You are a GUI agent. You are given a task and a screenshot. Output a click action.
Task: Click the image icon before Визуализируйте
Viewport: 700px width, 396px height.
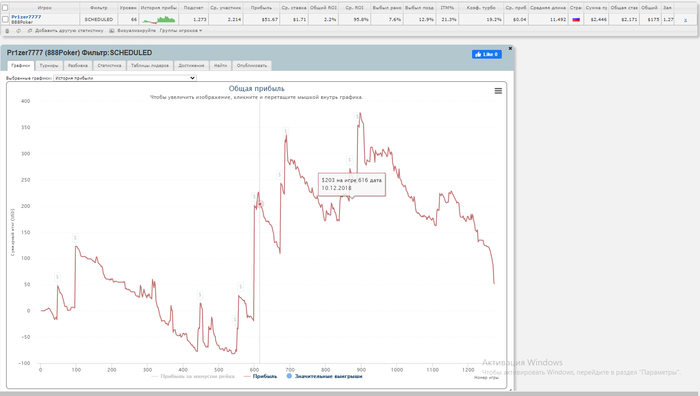[x=112, y=31]
